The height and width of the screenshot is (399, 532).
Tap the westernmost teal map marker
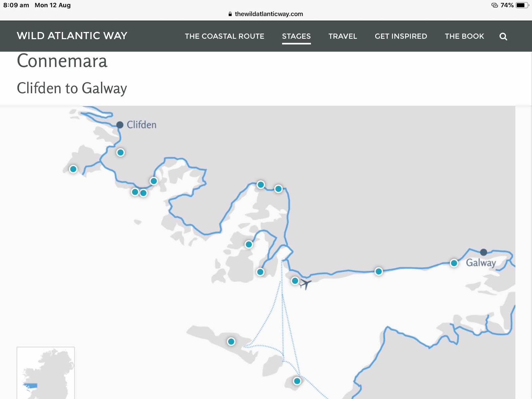click(73, 169)
